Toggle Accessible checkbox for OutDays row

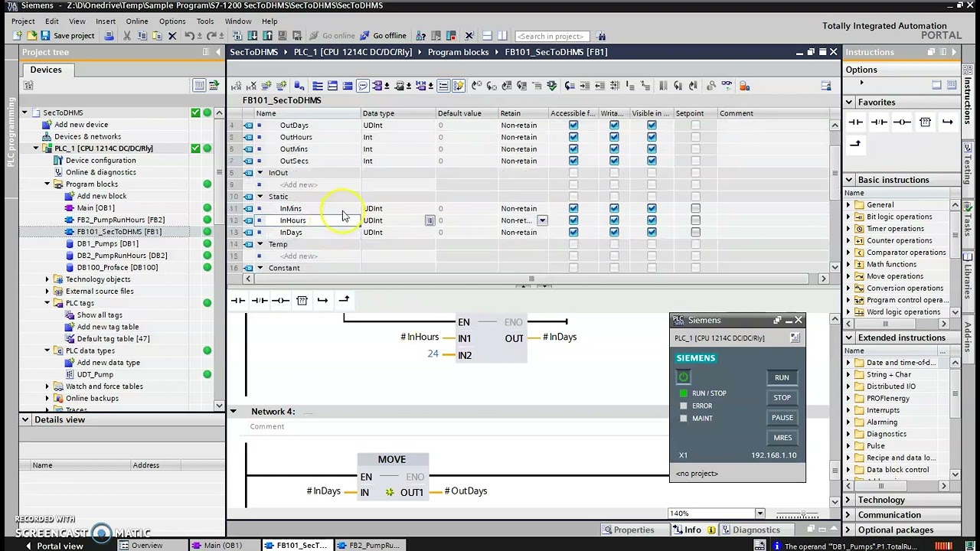point(573,126)
